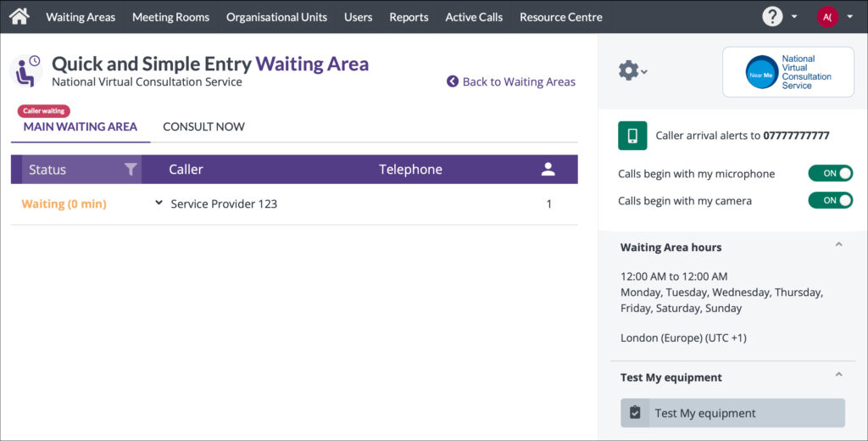The height and width of the screenshot is (441, 868).
Task: Disable calls begin with my camera
Action: tap(830, 201)
